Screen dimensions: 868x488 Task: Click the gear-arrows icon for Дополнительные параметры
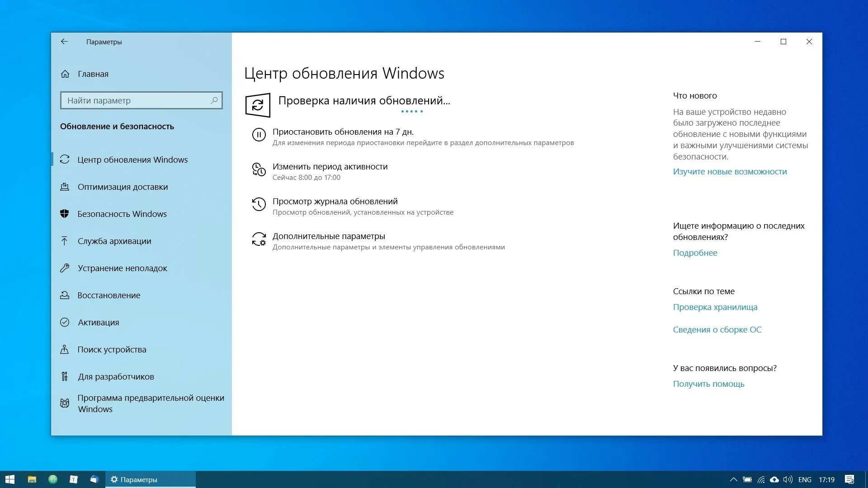pyautogui.click(x=259, y=239)
